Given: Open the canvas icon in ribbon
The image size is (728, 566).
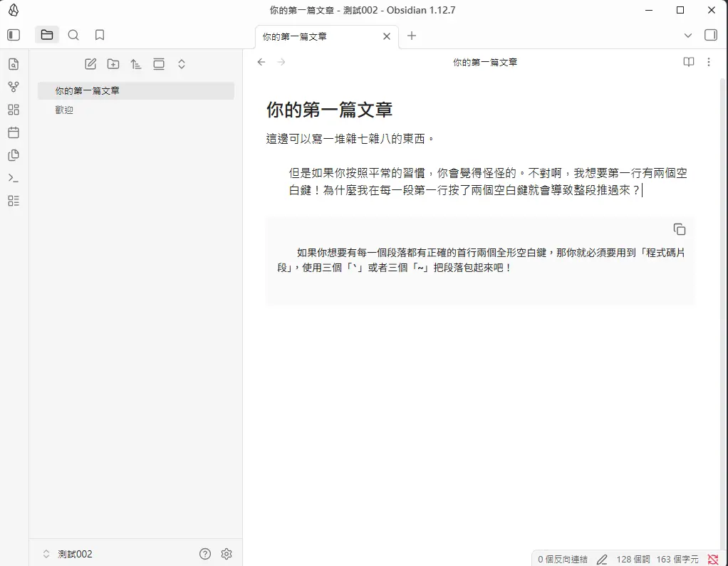Looking at the screenshot, I should pos(14,110).
